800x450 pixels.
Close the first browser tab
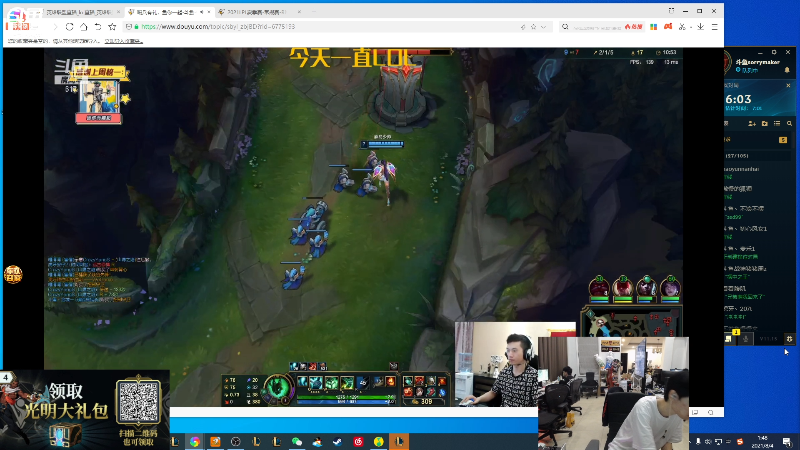click(118, 12)
